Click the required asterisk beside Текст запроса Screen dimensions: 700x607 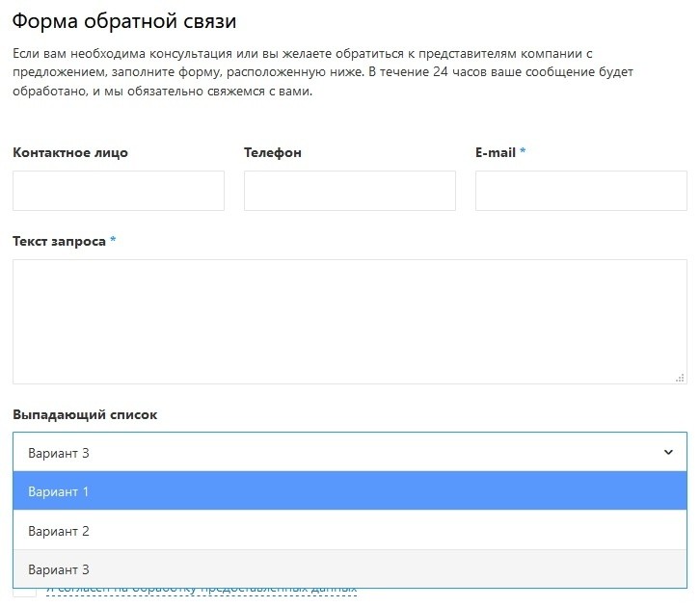113,240
